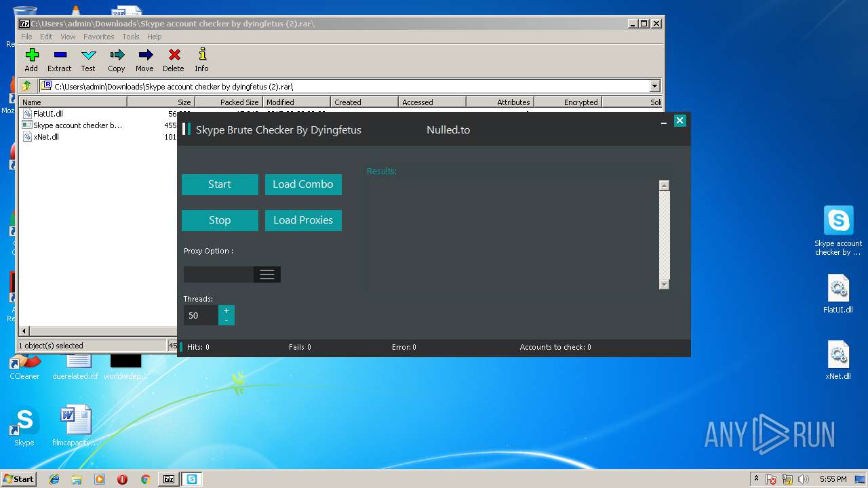Viewport: 868px width, 488px height.
Task: Sort by the Name column header
Action: tap(73, 102)
